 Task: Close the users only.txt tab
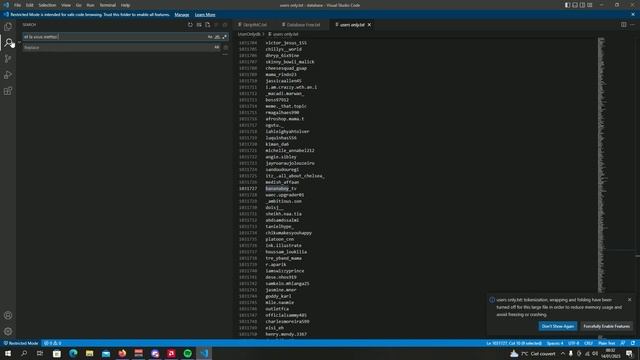coord(369,25)
